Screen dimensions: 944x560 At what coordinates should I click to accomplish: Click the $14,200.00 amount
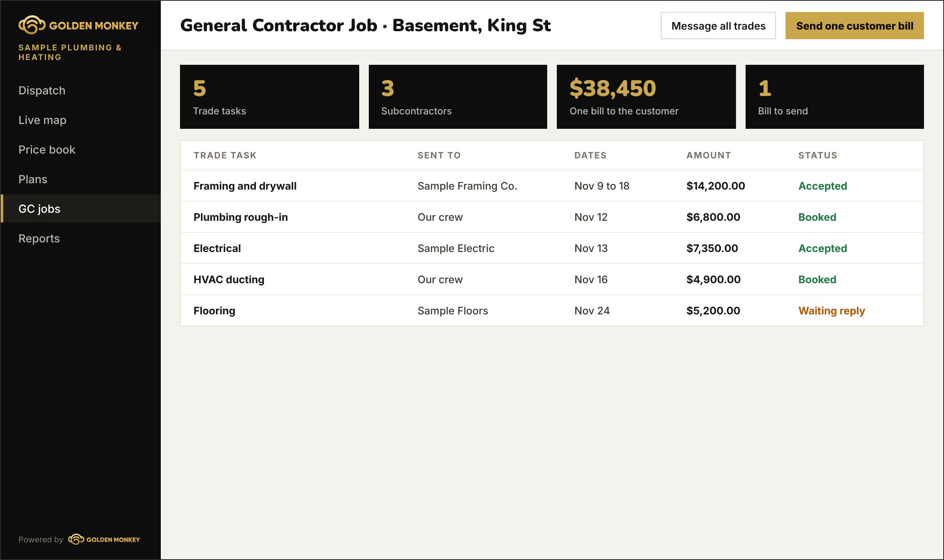(716, 186)
